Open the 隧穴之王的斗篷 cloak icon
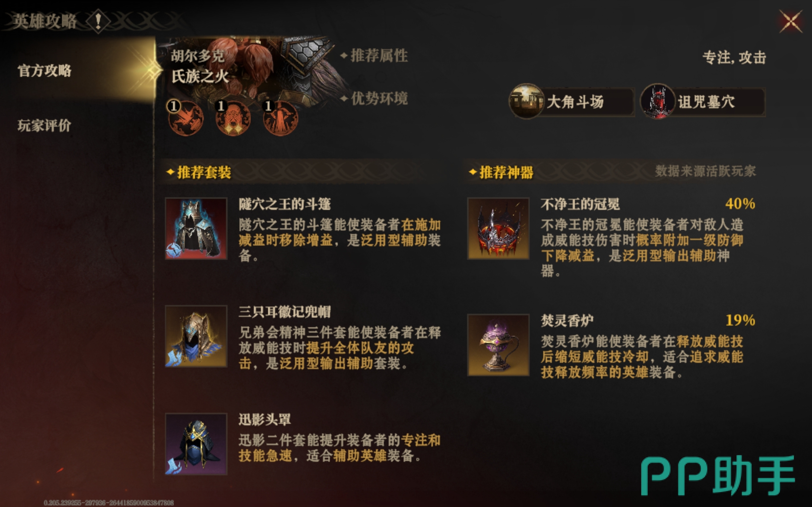This screenshot has width=812, height=507. pyautogui.click(x=196, y=228)
